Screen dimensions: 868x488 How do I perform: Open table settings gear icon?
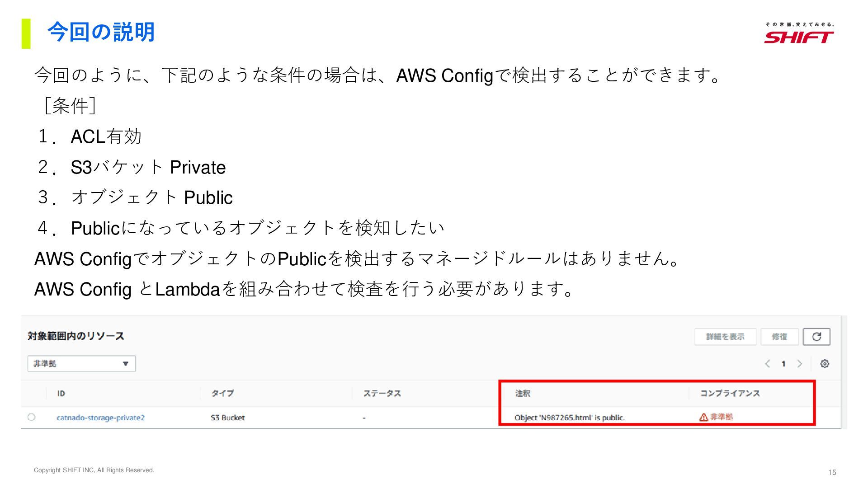click(825, 364)
